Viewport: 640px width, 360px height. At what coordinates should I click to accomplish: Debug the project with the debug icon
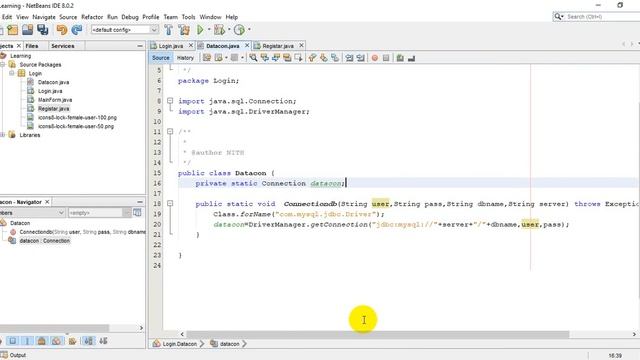219,30
